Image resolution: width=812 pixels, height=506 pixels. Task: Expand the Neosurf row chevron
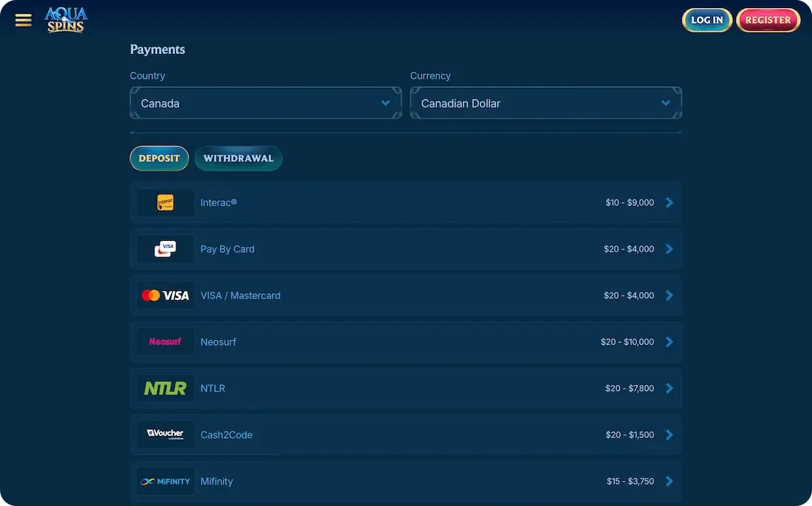(x=669, y=342)
